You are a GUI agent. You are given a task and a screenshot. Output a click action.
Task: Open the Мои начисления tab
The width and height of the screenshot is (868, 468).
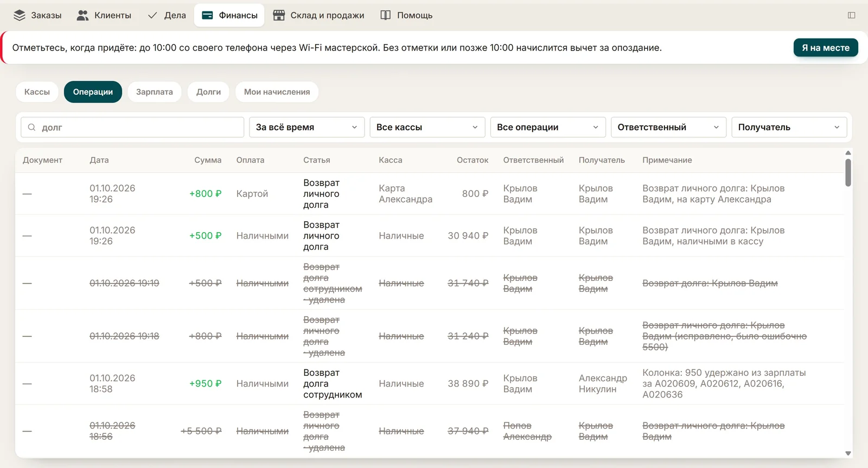(x=277, y=92)
